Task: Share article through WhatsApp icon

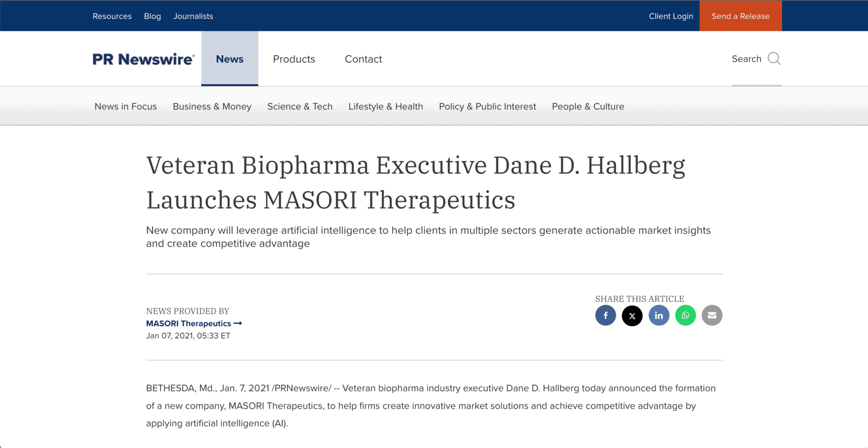Action: click(685, 315)
